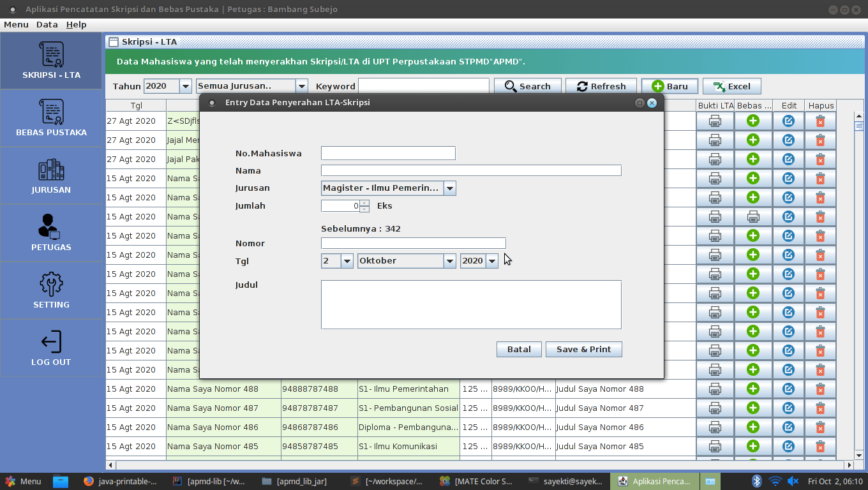Open the Bebas Pustaka sidebar section

51,118
